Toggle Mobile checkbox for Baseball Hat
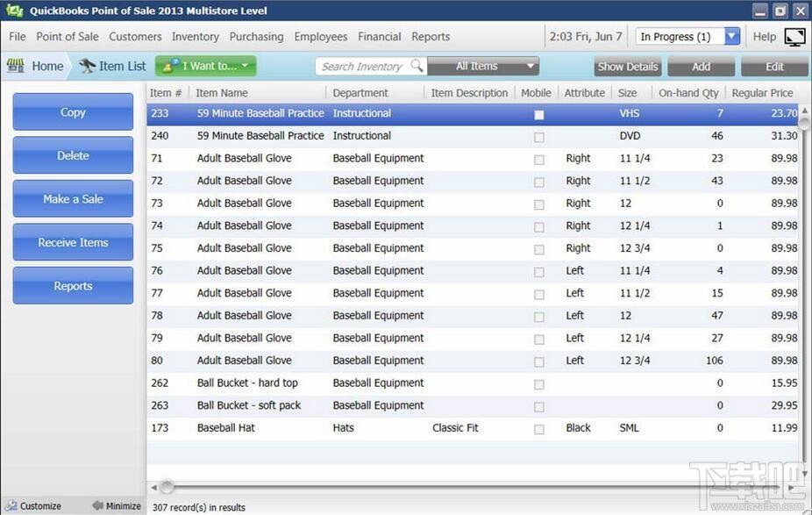This screenshot has width=812, height=515. pyautogui.click(x=539, y=429)
